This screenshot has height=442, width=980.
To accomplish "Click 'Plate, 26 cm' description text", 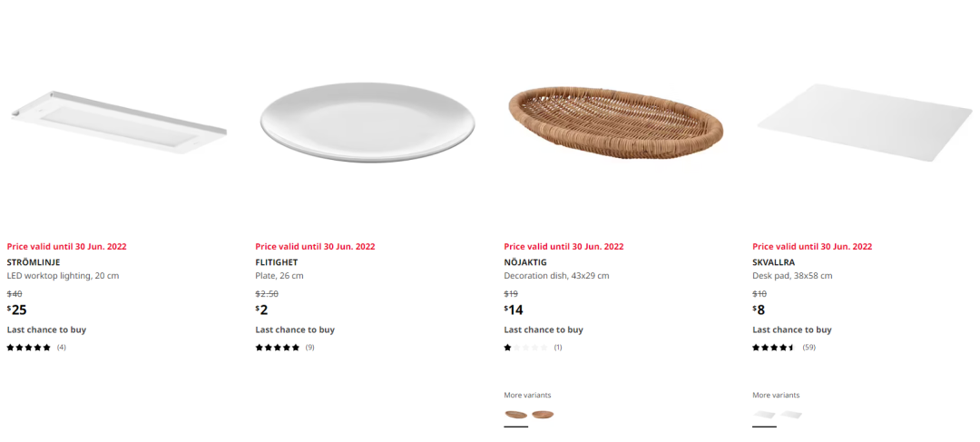I will click(279, 276).
